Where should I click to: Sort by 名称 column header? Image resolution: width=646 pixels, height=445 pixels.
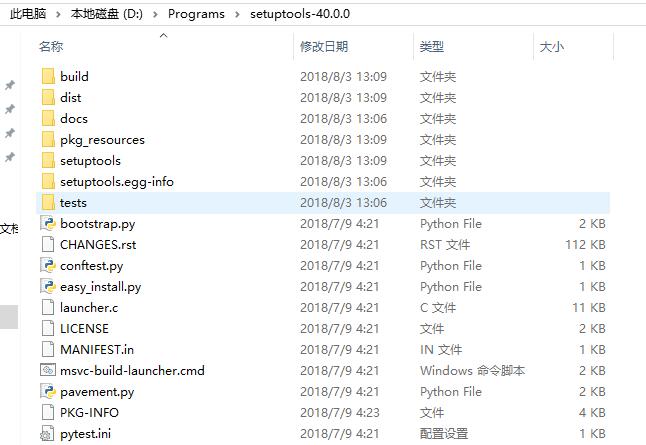tap(51, 47)
